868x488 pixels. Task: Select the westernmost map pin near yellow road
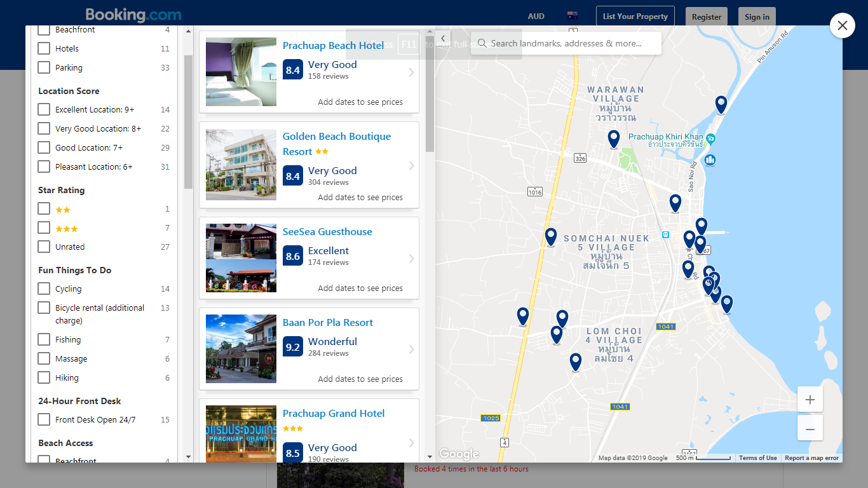pyautogui.click(x=522, y=316)
